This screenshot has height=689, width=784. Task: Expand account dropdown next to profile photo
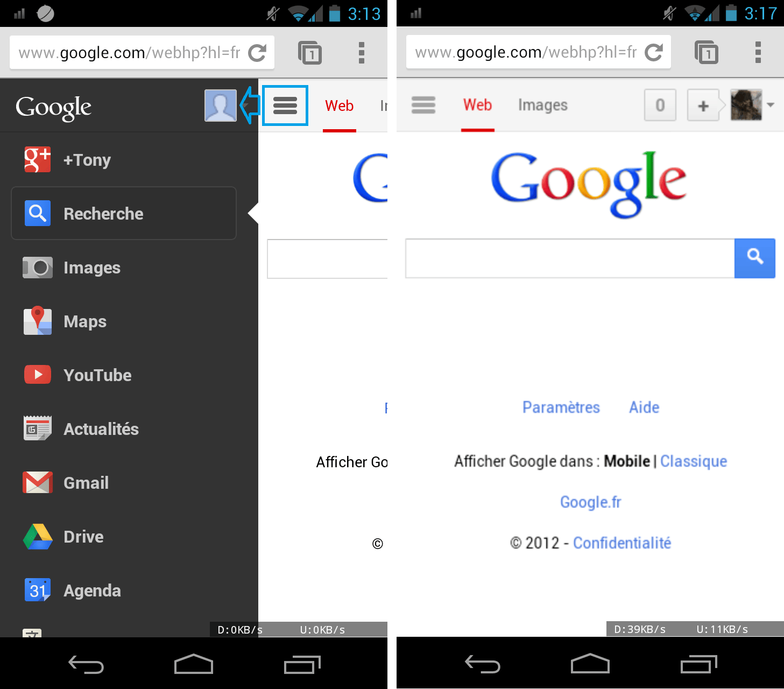click(771, 105)
